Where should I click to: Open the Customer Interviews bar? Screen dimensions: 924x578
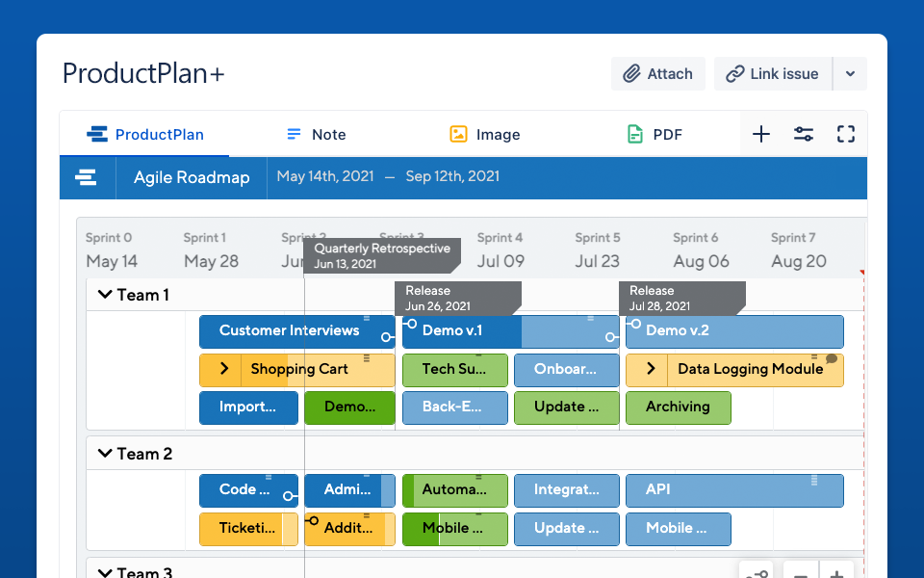pyautogui.click(x=297, y=331)
